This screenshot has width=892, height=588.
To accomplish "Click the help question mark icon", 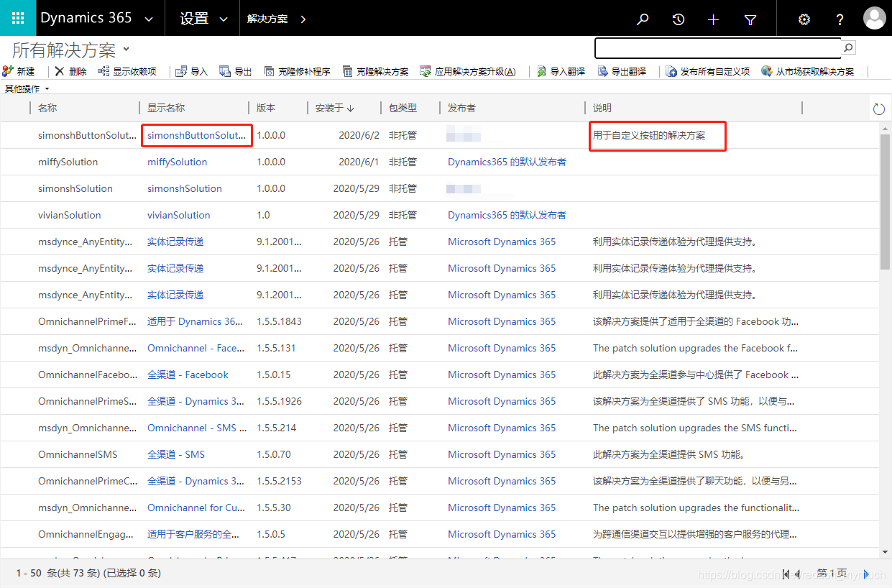I will [x=840, y=19].
